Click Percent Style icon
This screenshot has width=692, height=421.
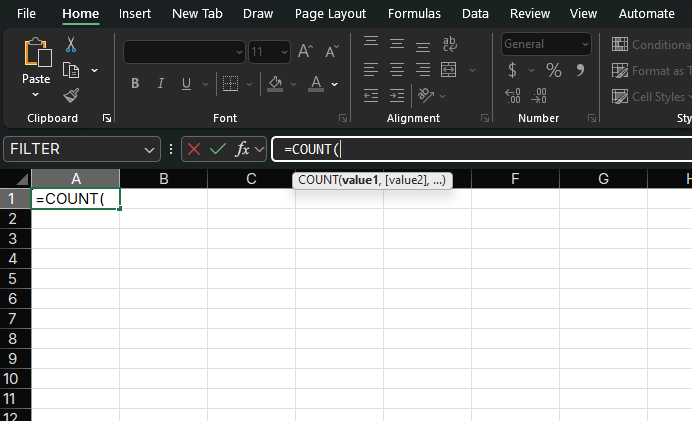(553, 70)
